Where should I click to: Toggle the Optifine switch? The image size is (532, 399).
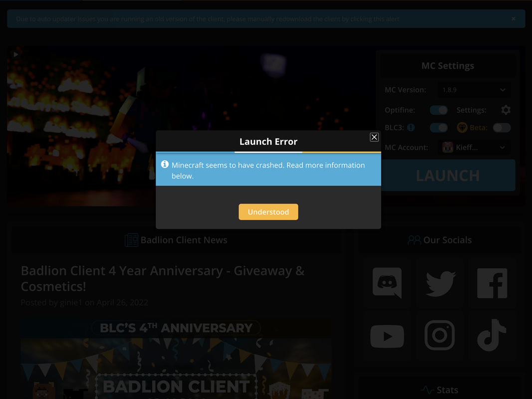(x=438, y=110)
